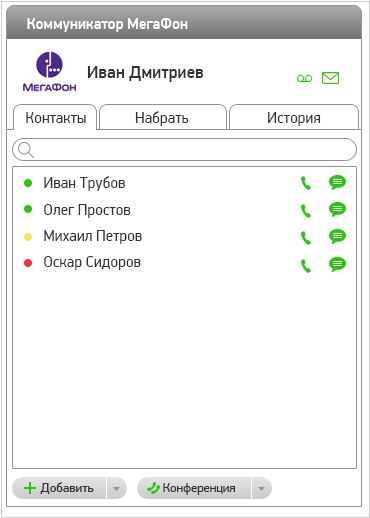Call Иван Трубов with phone icon
Viewport: 370px width, 518px height.
pos(306,183)
